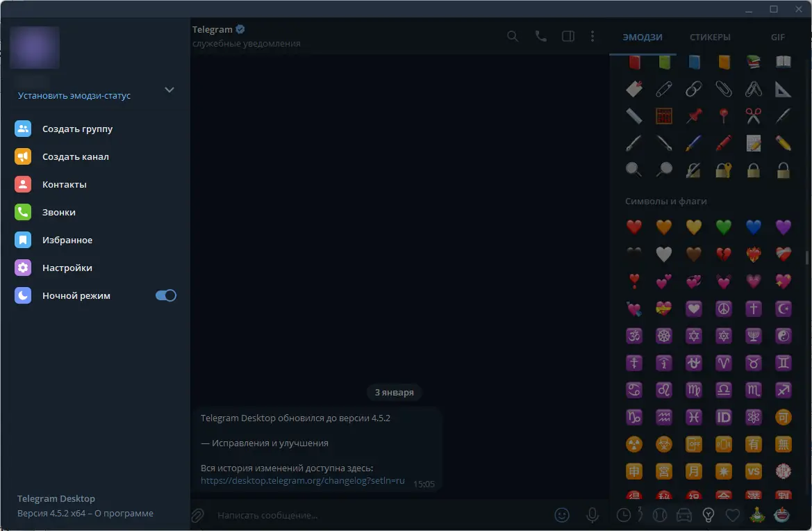The height and width of the screenshot is (531, 812).
Task: Open recent emoji clock category
Action: [624, 515]
